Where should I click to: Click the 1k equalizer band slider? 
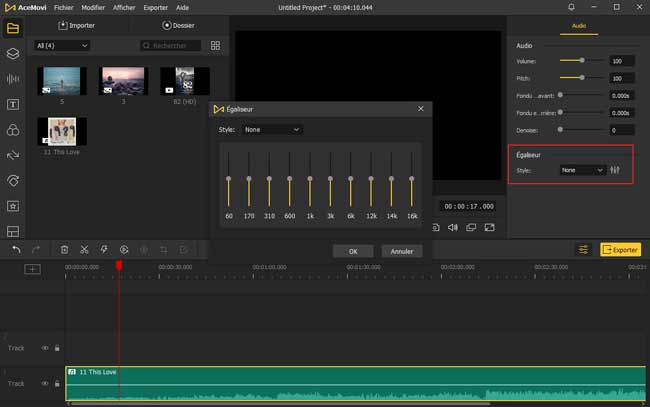coord(310,178)
